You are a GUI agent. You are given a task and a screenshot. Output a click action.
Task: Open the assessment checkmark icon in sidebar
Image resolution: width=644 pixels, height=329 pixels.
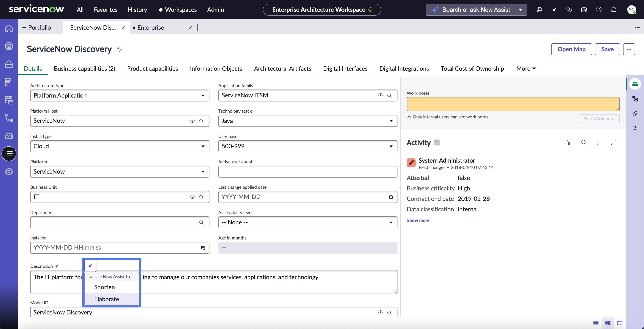9,136
